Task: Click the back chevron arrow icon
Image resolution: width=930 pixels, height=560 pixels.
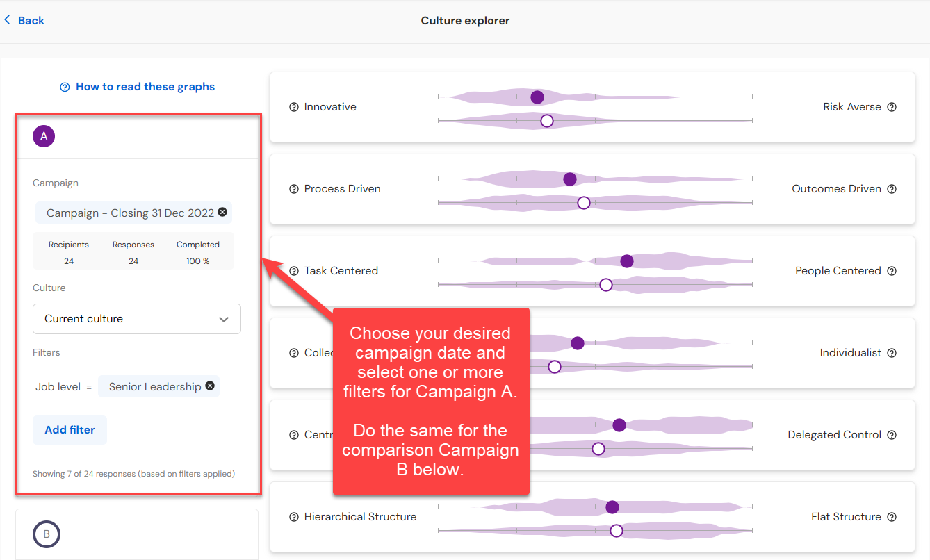Action: click(8, 20)
